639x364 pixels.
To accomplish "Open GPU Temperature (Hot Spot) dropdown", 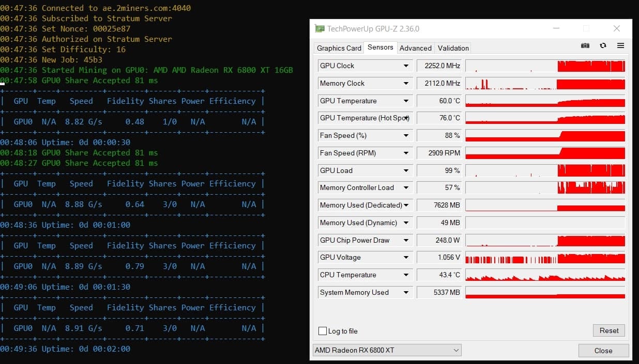I will (x=406, y=118).
